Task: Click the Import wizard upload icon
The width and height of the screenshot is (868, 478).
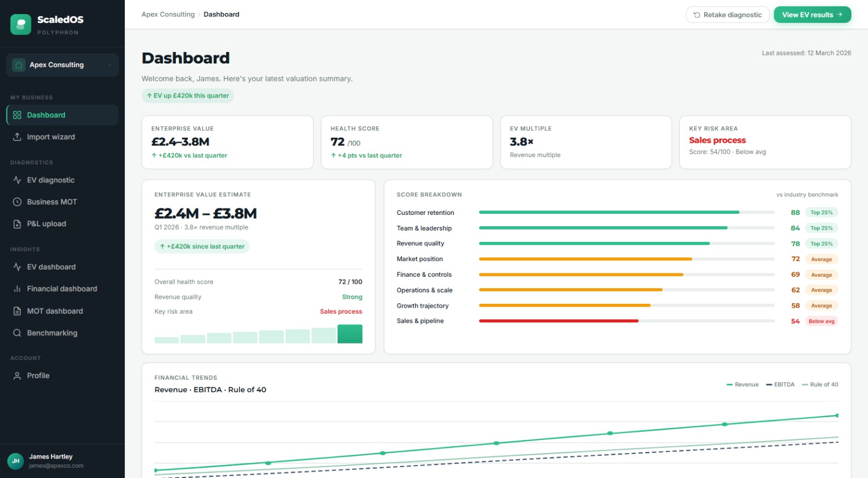Action: [x=17, y=137]
